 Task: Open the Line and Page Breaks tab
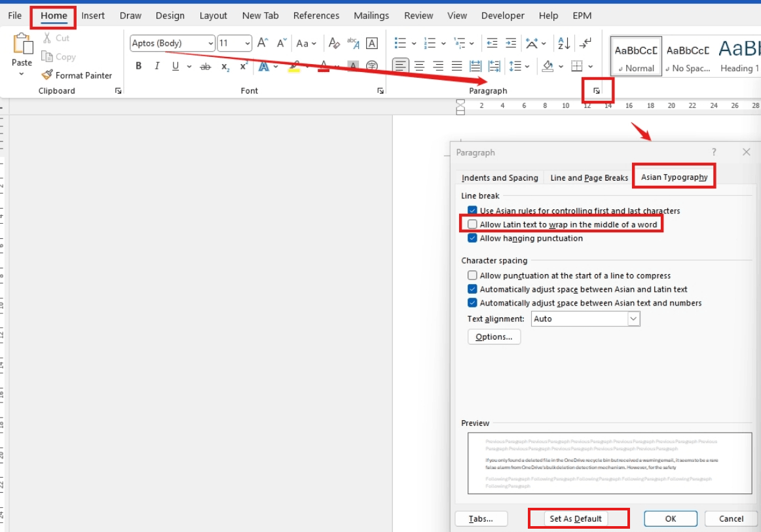pos(589,177)
